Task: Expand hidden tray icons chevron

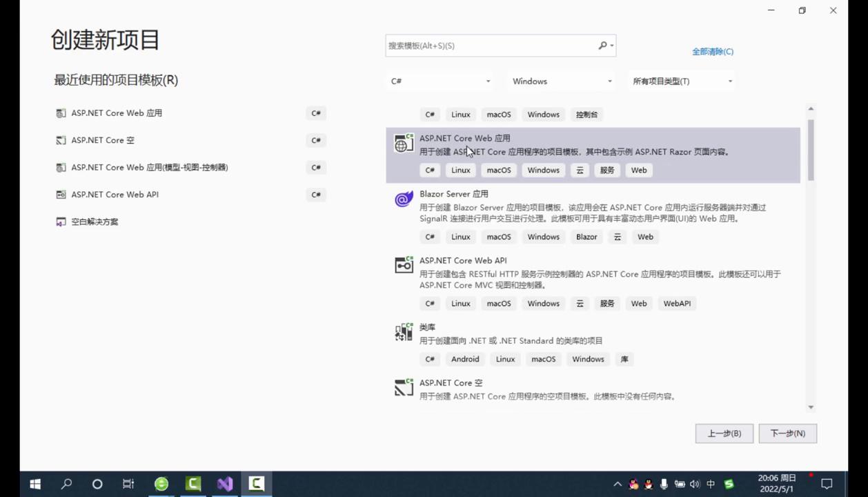Action: coord(618,484)
